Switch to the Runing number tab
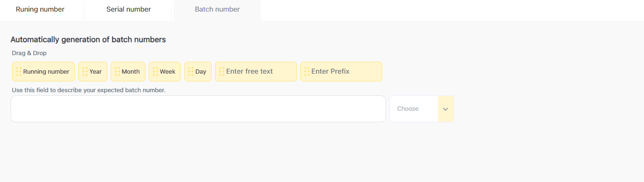 click(40, 10)
